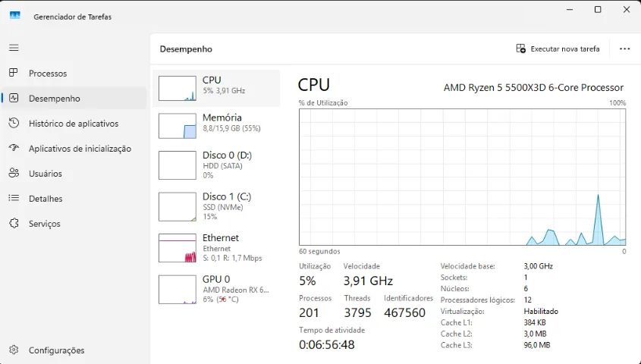Screen dimensions: 641x364
Task: Open Histórico de aplicativos icon
Action: [x=13, y=123]
